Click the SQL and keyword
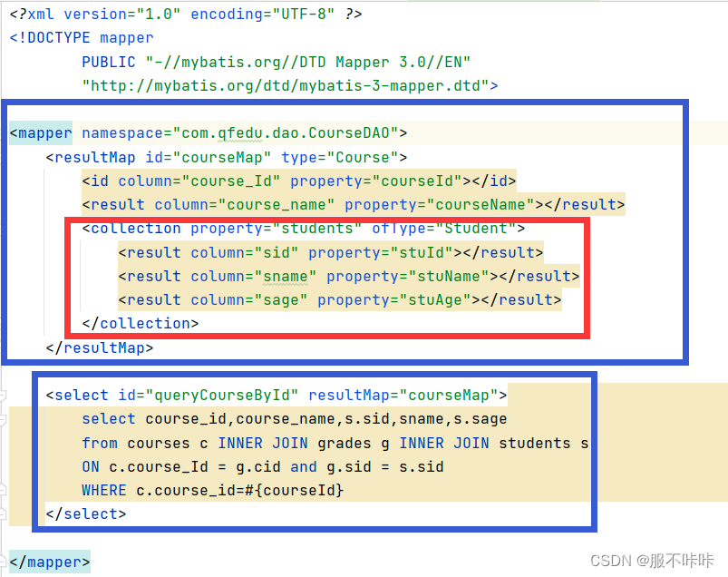728x577 pixels. coord(304,467)
